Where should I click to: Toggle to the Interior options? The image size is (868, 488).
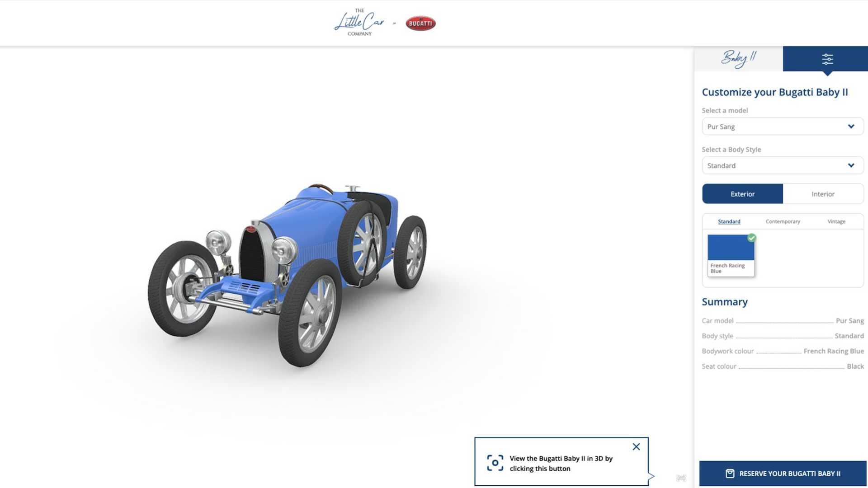[823, 194]
